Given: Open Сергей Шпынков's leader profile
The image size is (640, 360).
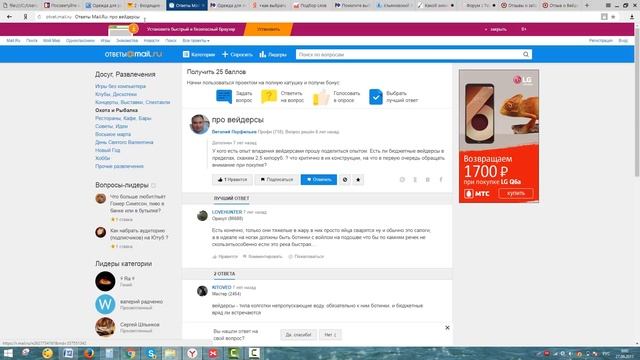Looking at the screenshot, I should coord(140,324).
